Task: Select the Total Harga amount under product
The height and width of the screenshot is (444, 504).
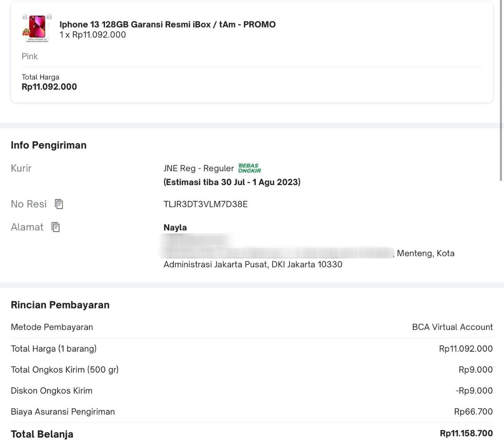Action: tap(49, 87)
